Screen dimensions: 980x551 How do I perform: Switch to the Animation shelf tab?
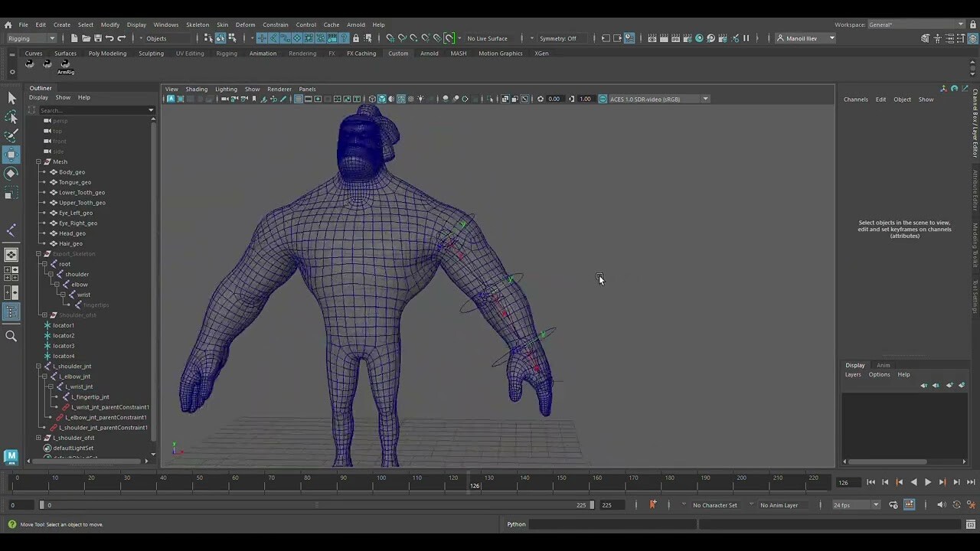[x=263, y=54]
